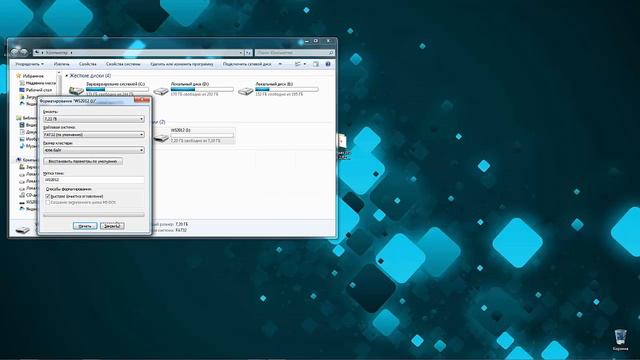The image size is (640, 360).
Task: Select the Корзина recycle bin desktop icon
Action: point(620,340)
